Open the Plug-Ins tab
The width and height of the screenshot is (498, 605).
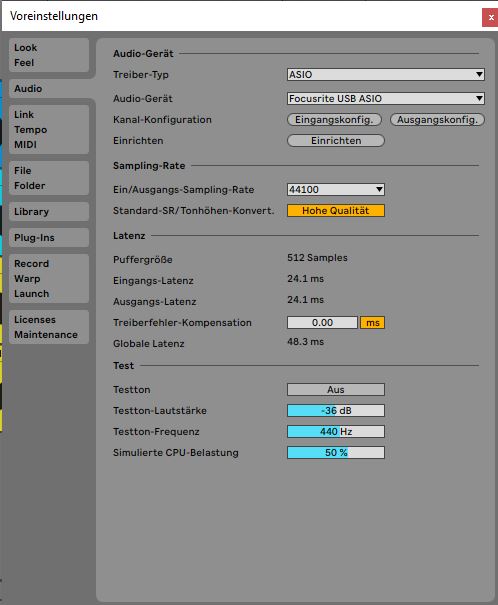click(49, 238)
